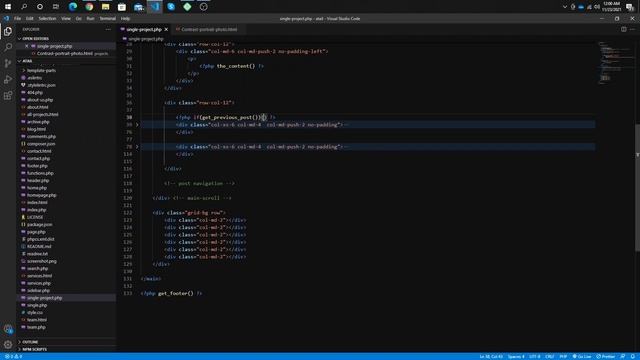Screen dimensions: 640x360
Task: Open Explorer panel Views and More Actions ellipsis
Action: [108, 29]
